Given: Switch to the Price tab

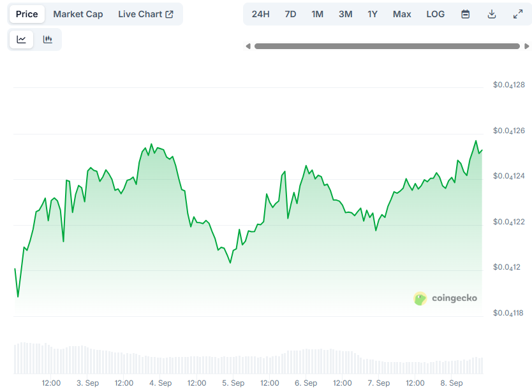Looking at the screenshot, I should [x=26, y=13].
